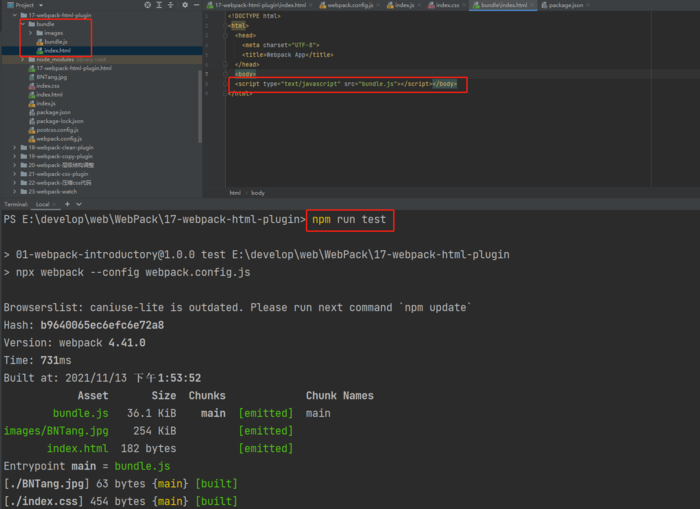This screenshot has height=509, width=700.
Task: Open the Project view dropdown arrow
Action: pyautogui.click(x=41, y=5)
